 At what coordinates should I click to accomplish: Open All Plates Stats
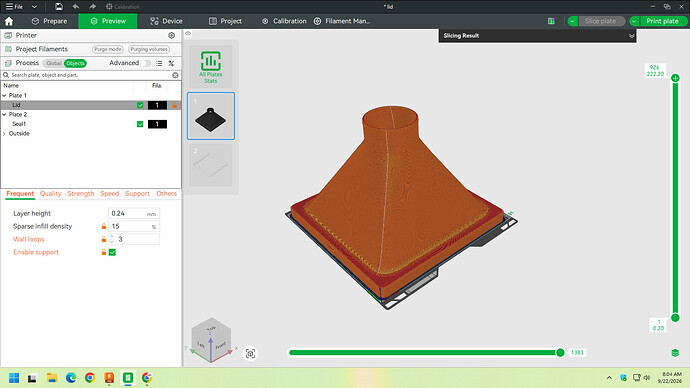point(211,67)
